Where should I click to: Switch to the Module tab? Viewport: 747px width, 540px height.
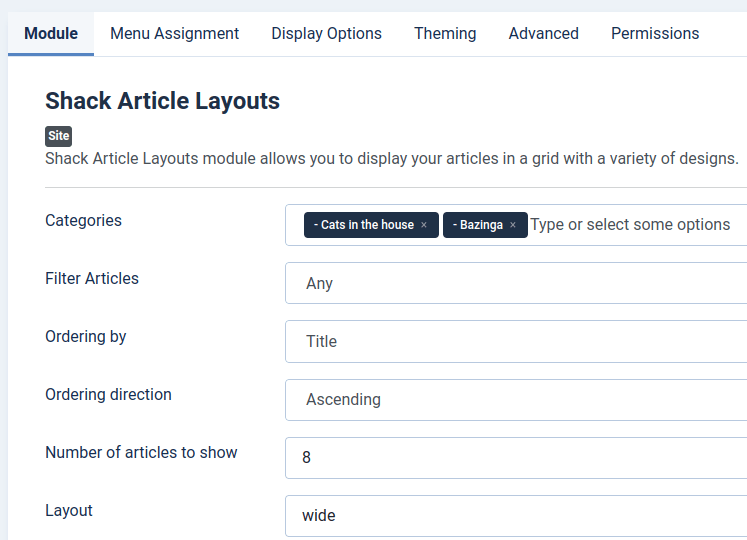pyautogui.click(x=51, y=34)
